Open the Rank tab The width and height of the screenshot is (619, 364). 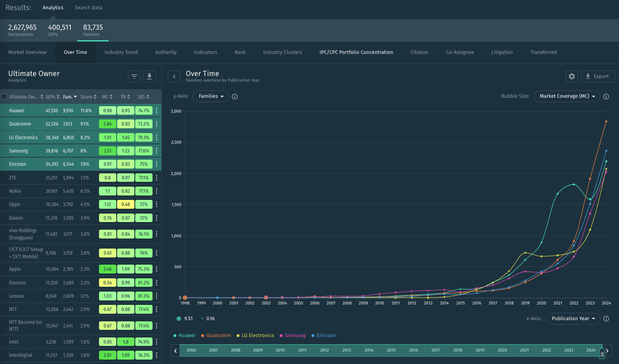(x=240, y=52)
